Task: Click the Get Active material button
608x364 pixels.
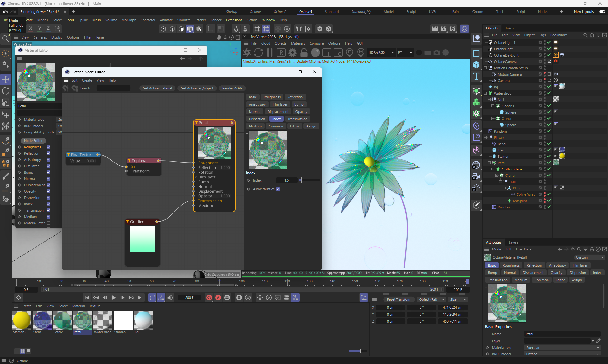Action: (157, 88)
